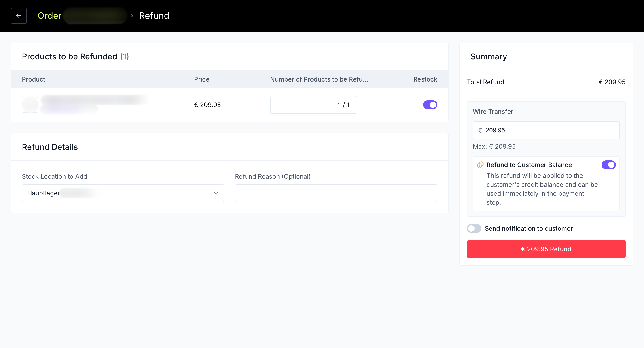
Task: Toggle the Restock switch off
Action: [x=430, y=105]
